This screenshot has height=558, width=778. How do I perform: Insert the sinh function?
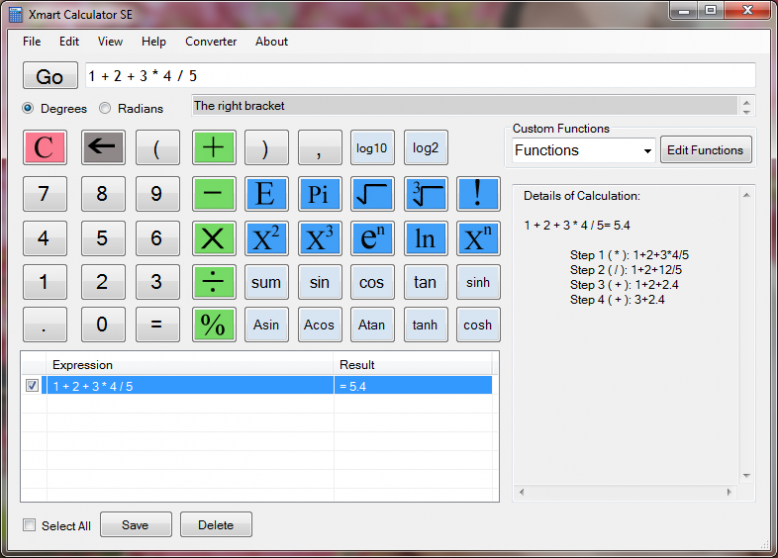click(478, 282)
